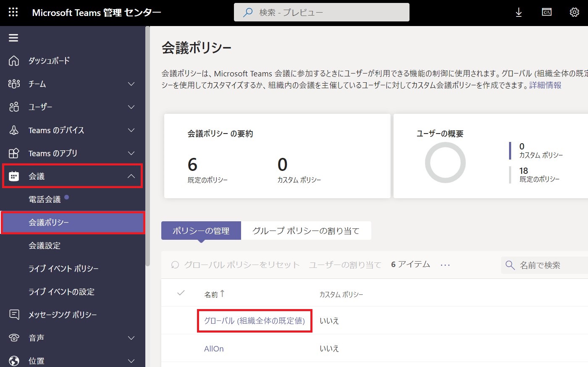The width and height of the screenshot is (588, 367).
Task: Open the settings gear icon
Action: 575,12
